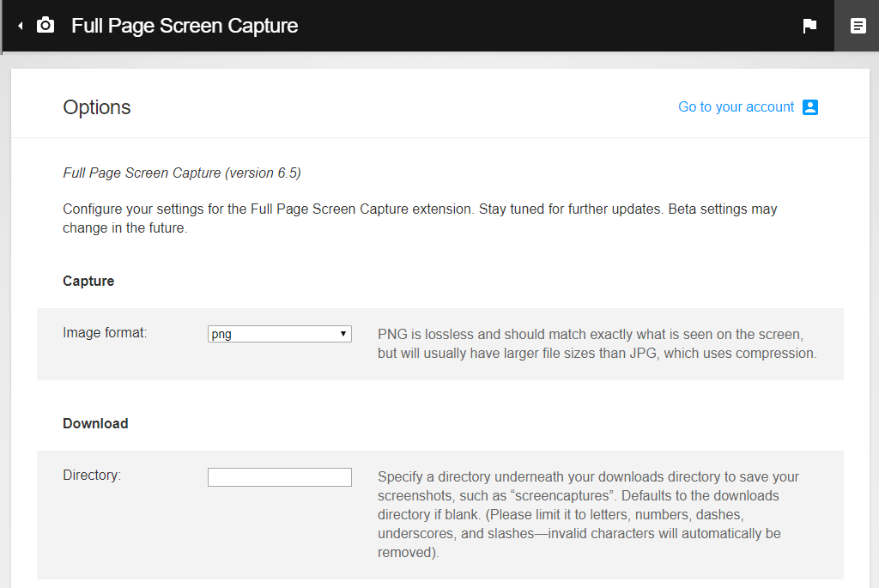Click empty space in the black header bar
This screenshot has width=879, height=588.
click(549, 26)
